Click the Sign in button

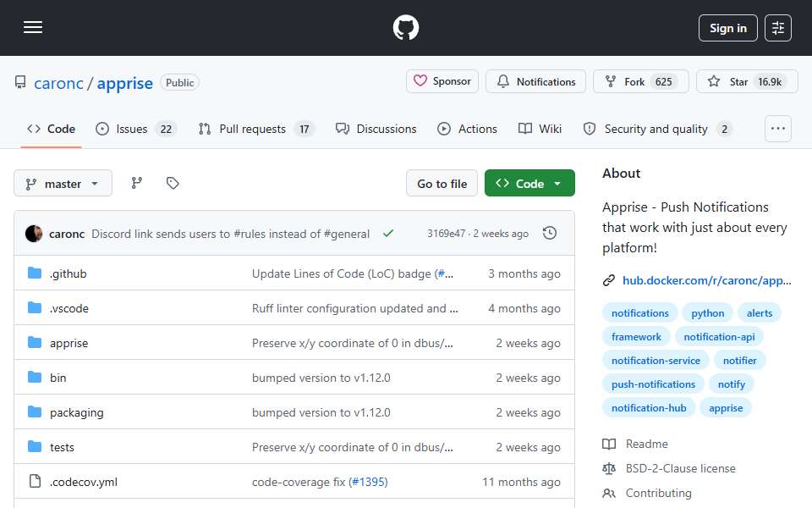tap(727, 28)
